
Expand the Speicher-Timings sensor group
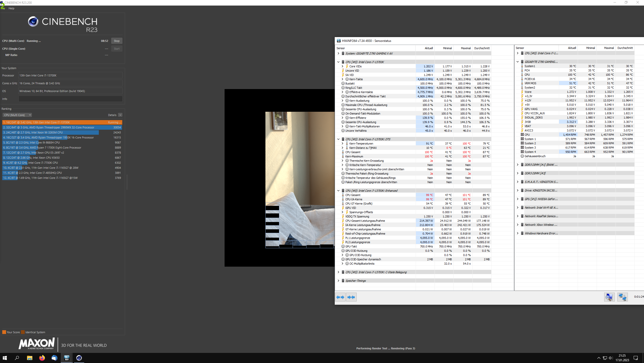pos(338,281)
